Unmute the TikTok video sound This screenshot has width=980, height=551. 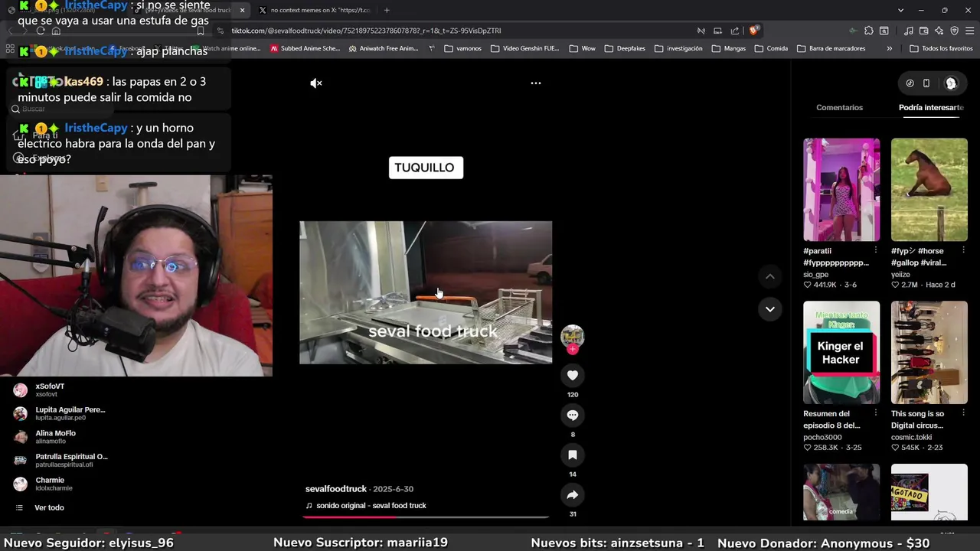(316, 83)
